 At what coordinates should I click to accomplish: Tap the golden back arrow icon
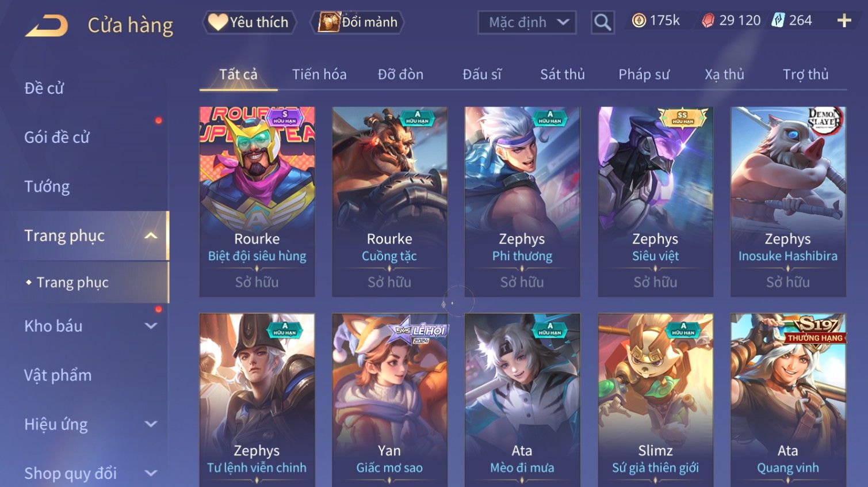[46, 25]
